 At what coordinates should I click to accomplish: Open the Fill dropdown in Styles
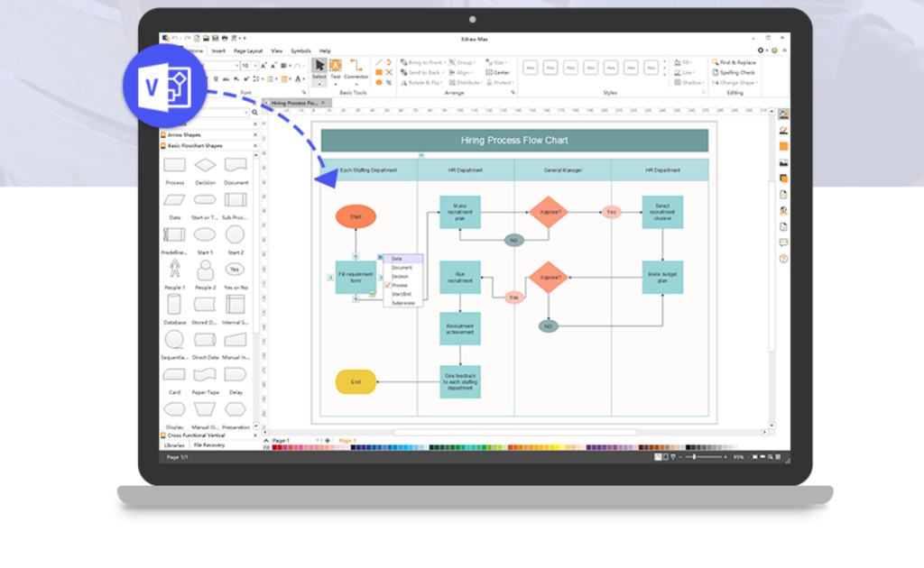[684, 62]
